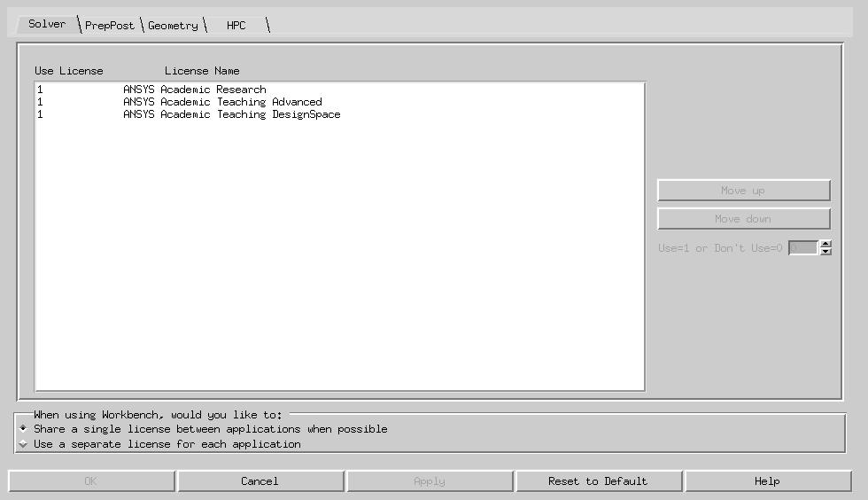Open the PrepPost tab
The height and width of the screenshot is (500, 868).
tap(110, 26)
